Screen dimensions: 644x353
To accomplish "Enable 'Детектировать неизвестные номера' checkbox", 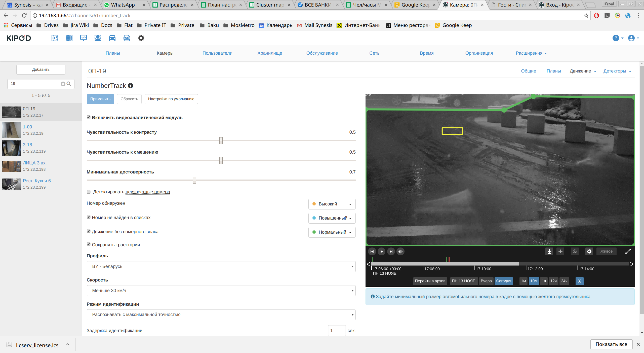I will [89, 192].
